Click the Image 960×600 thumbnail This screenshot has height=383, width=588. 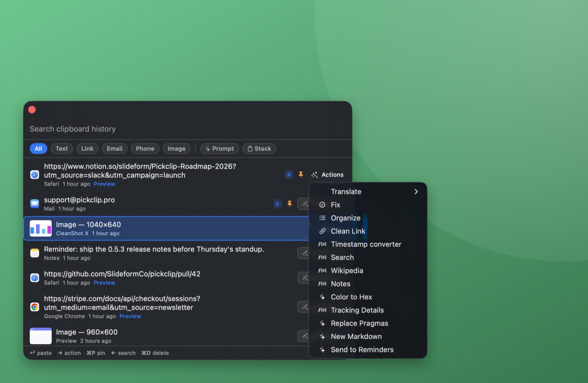41,336
